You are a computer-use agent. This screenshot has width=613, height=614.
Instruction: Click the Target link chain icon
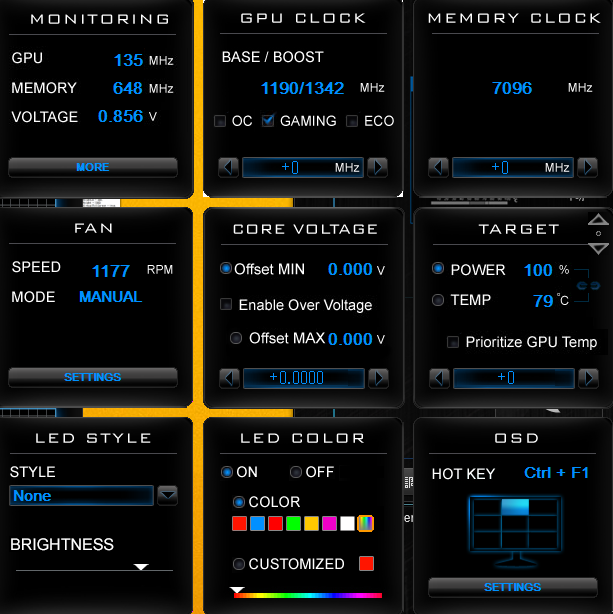pyautogui.click(x=588, y=285)
